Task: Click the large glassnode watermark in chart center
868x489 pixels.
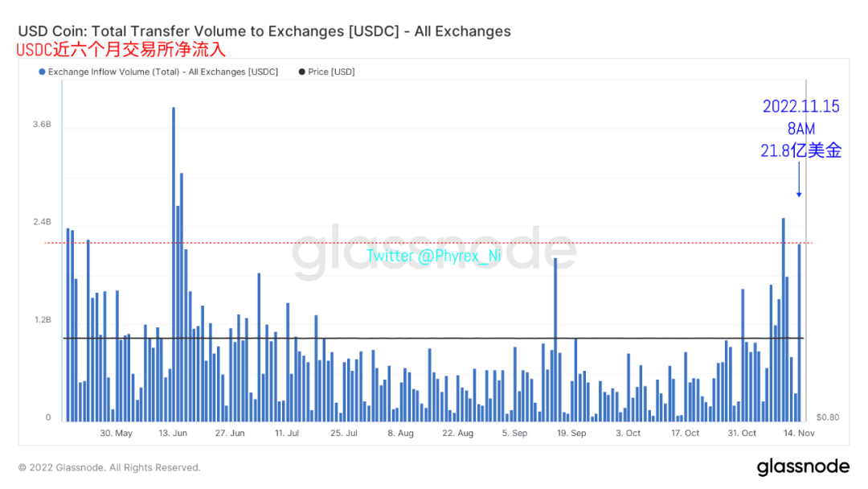Action: (x=432, y=253)
